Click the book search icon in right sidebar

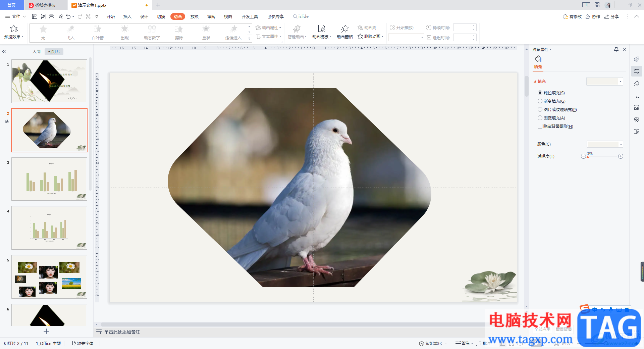coord(637,132)
